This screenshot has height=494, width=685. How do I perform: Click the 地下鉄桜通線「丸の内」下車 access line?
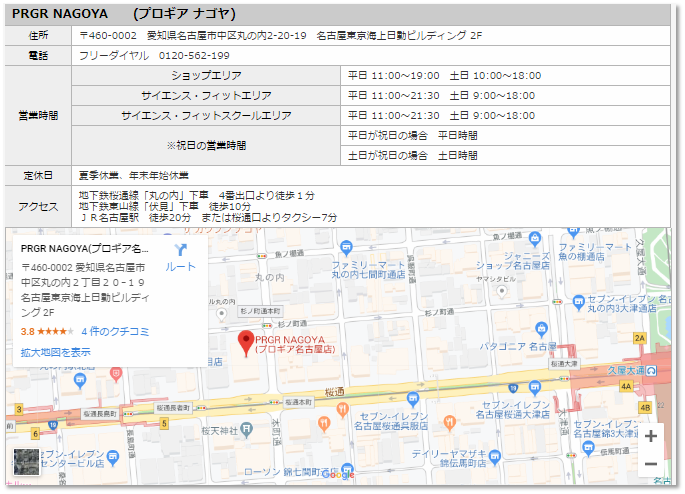(x=197, y=195)
